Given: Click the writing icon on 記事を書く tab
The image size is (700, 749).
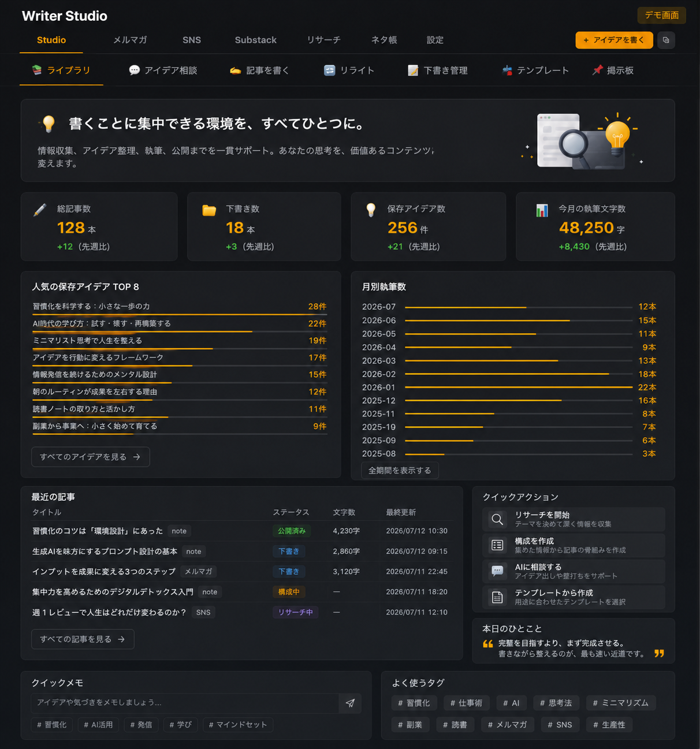Looking at the screenshot, I should pyautogui.click(x=235, y=70).
